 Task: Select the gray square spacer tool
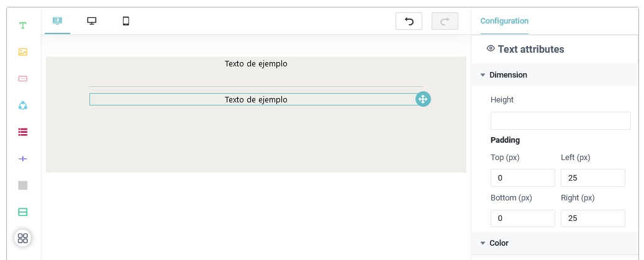(x=23, y=186)
